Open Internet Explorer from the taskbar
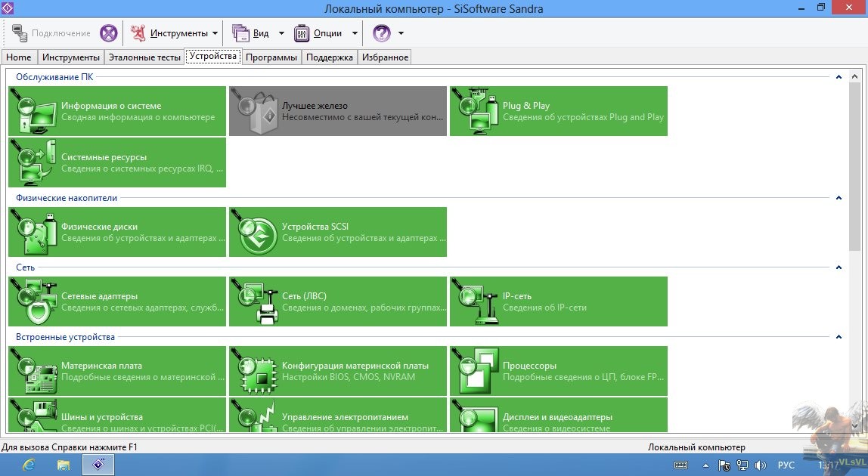The width and height of the screenshot is (868, 476). click(28, 465)
